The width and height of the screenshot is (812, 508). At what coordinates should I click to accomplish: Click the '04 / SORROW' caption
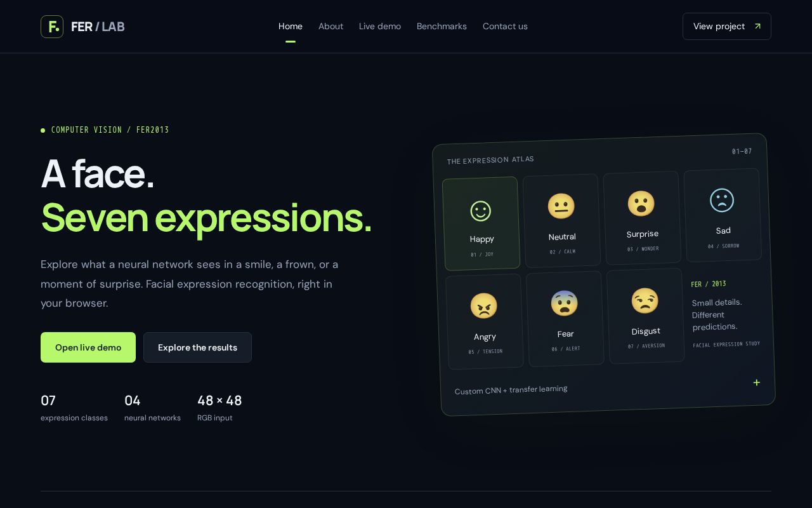(724, 246)
